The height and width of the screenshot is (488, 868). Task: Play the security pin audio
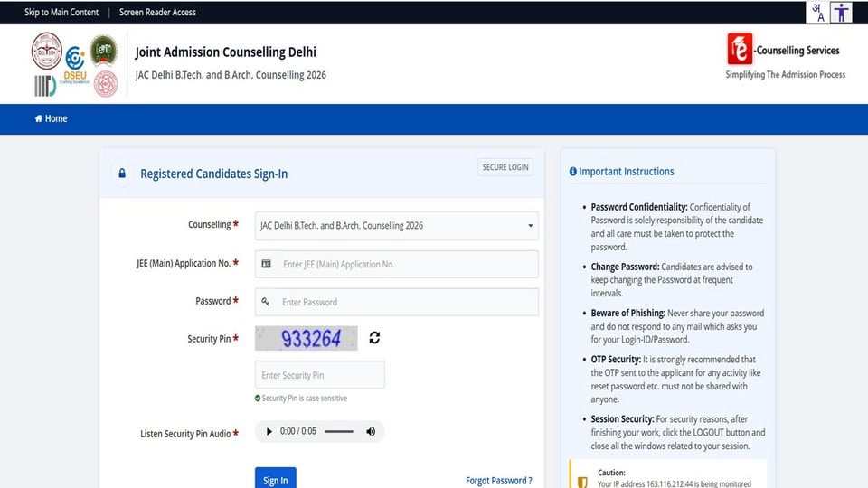(x=269, y=432)
